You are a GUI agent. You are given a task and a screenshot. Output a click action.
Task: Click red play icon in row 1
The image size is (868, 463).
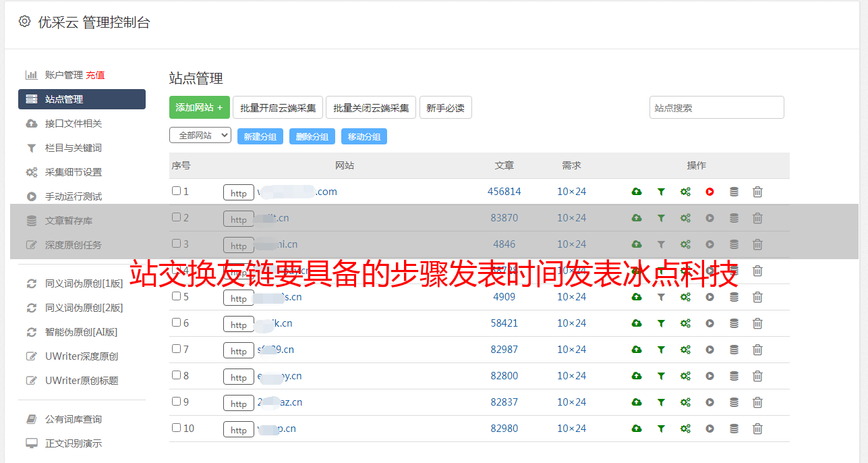click(x=710, y=192)
